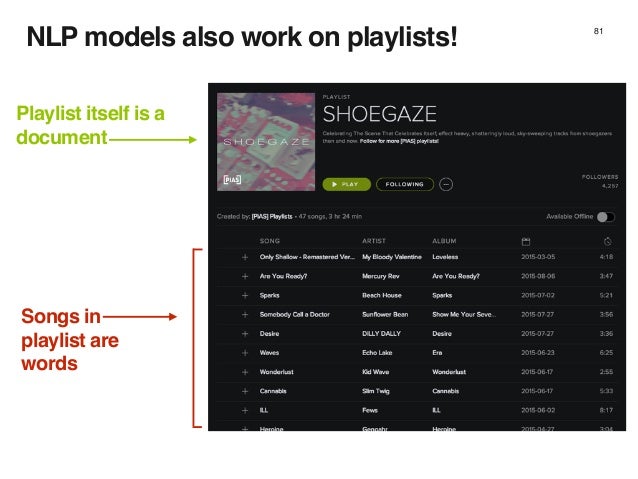Select song Only Shallow - Remastered Version
The width and height of the screenshot is (638, 479).
pyautogui.click(x=307, y=257)
